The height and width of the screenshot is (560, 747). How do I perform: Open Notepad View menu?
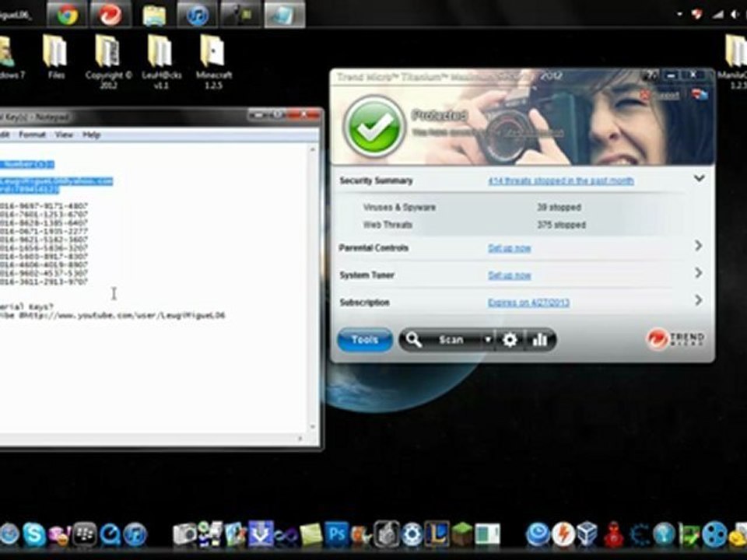click(64, 135)
